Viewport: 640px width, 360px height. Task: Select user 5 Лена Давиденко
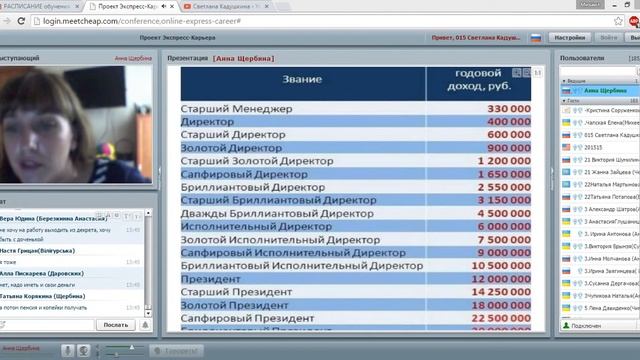coord(600,308)
